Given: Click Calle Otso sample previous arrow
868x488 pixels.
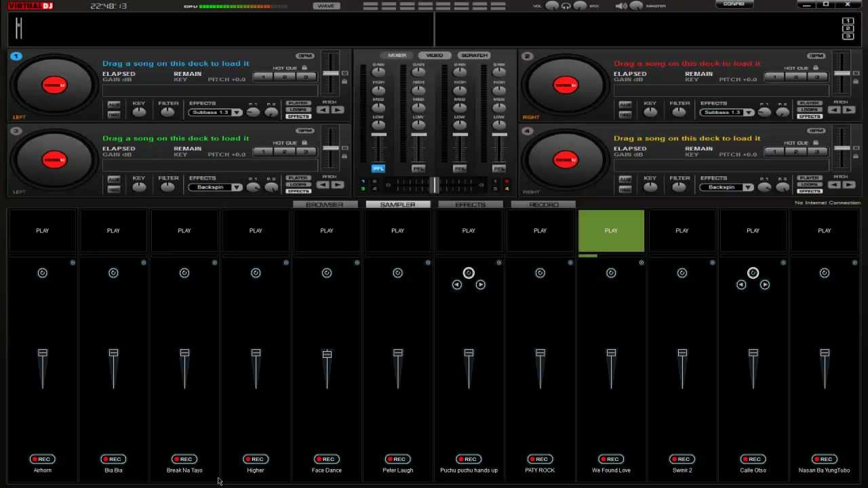Looking at the screenshot, I should 741,285.
